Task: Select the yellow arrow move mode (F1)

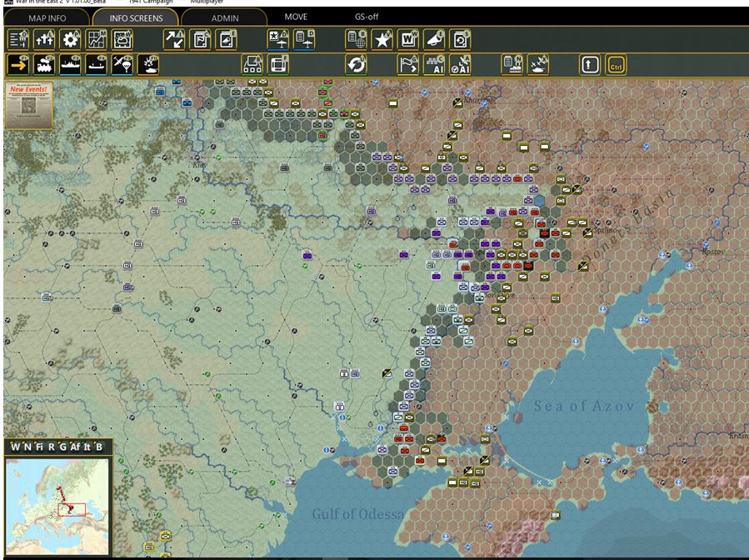Action: (18, 64)
